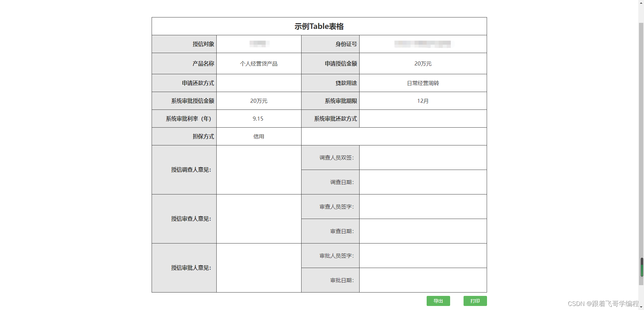This screenshot has height=310, width=644.
Task: Click the 9.15 annual interest rate value
Action: (258, 119)
